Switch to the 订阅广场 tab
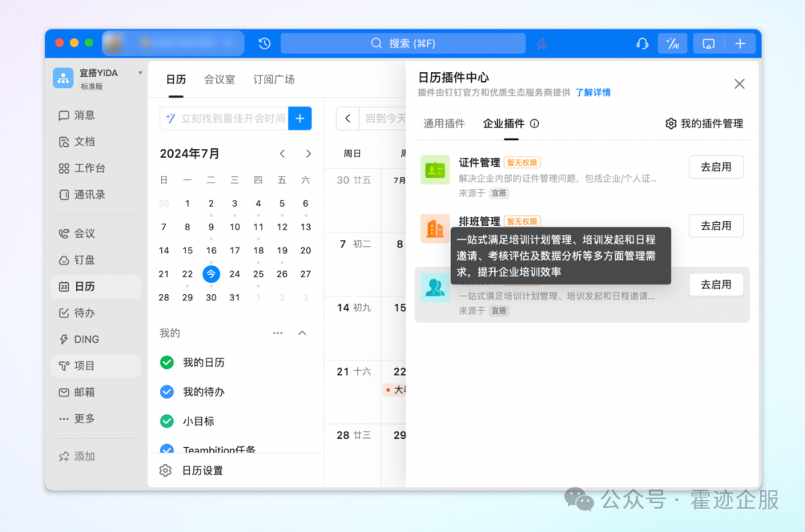 click(x=274, y=80)
